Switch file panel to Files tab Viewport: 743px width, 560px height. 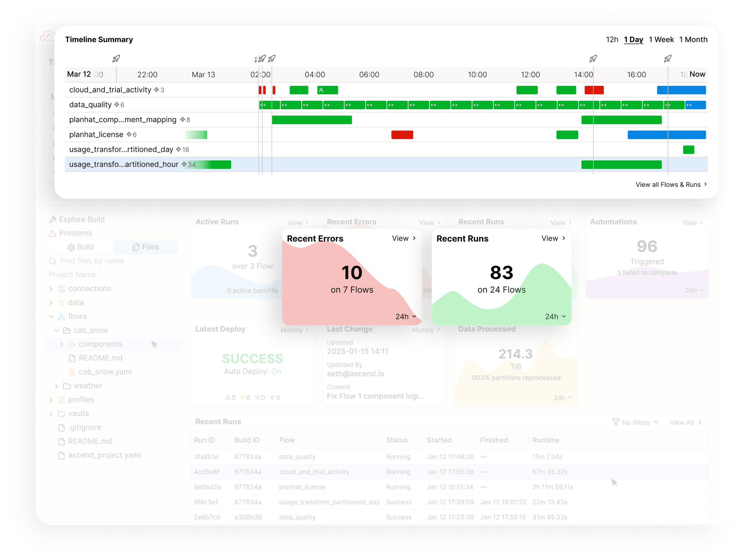click(x=146, y=247)
